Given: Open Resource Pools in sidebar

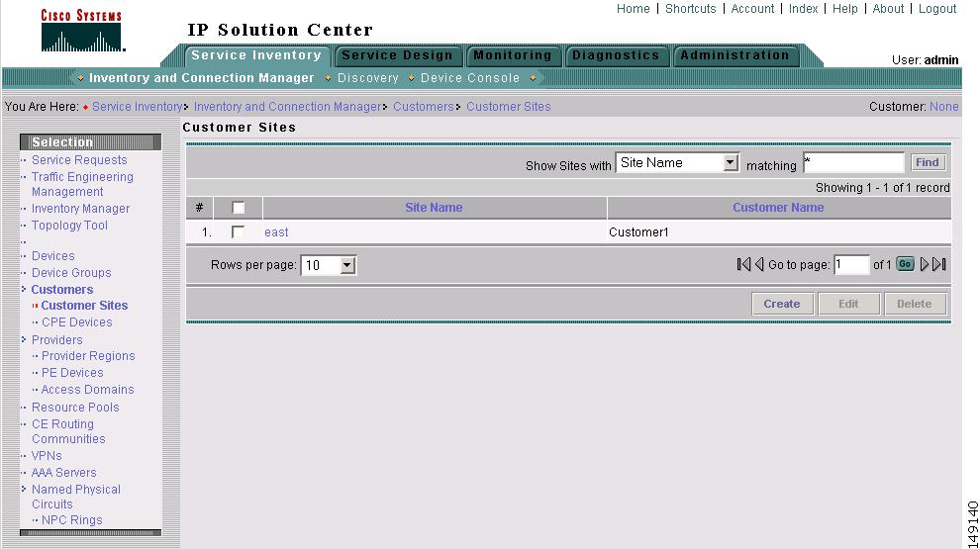Looking at the screenshot, I should pos(75,408).
